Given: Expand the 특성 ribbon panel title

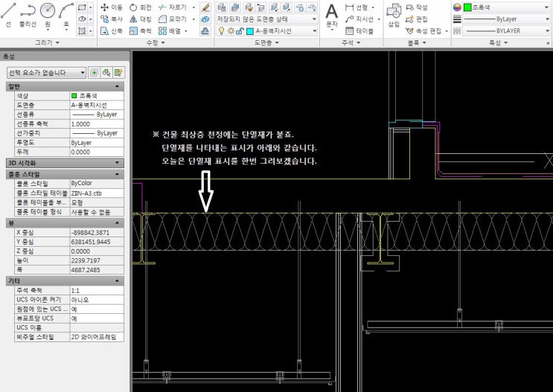Looking at the screenshot, I should (x=498, y=42).
